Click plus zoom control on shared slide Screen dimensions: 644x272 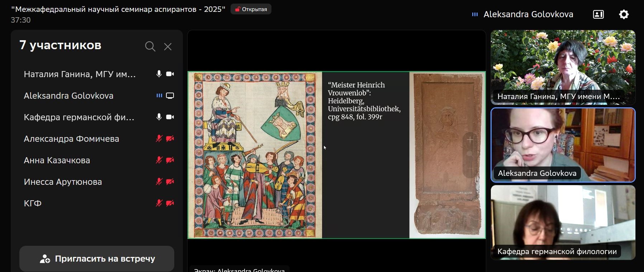(x=470, y=140)
